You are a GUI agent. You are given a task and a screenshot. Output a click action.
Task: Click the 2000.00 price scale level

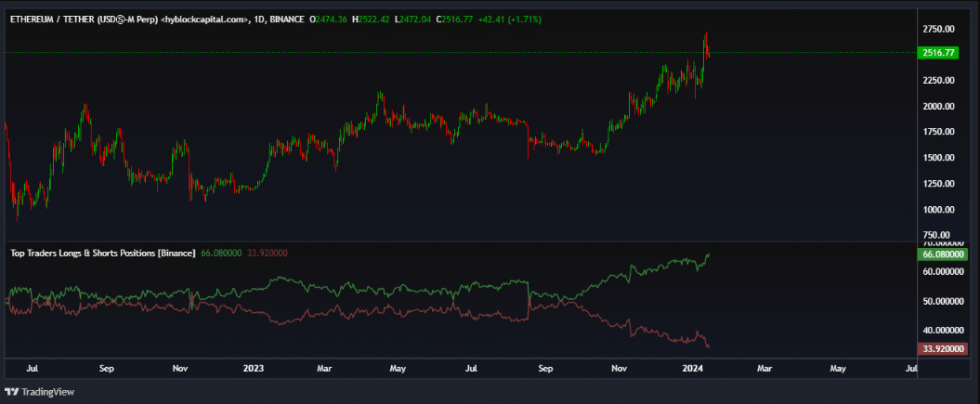(939, 106)
